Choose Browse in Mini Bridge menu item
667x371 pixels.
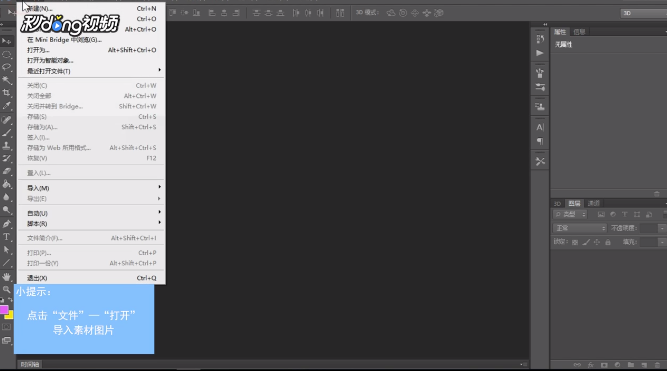[91, 40]
